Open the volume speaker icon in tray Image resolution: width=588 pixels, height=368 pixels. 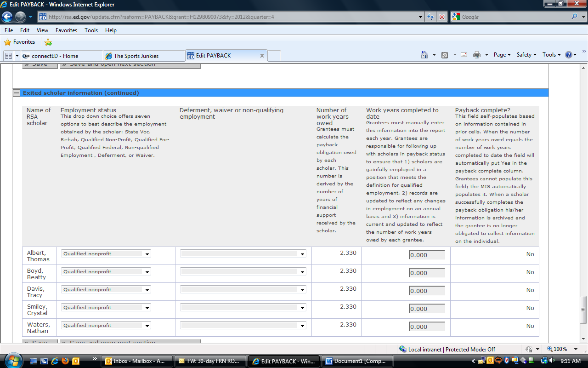tap(552, 361)
